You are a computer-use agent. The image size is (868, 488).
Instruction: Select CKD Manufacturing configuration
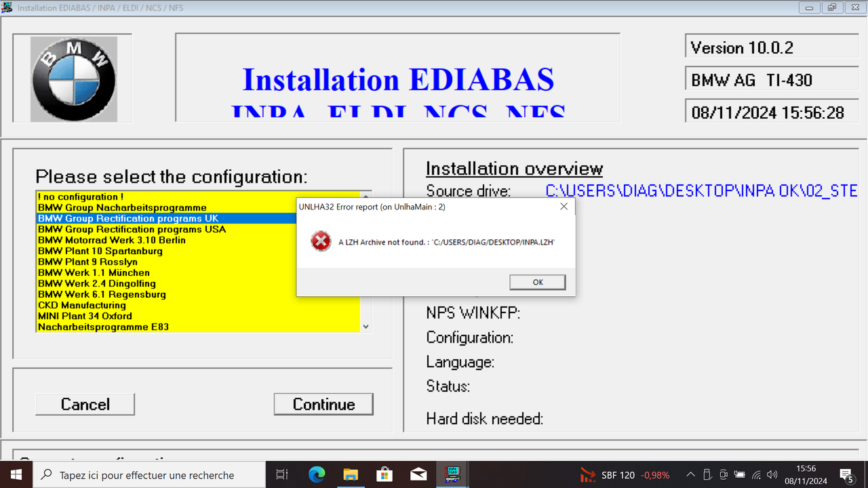coord(198,305)
